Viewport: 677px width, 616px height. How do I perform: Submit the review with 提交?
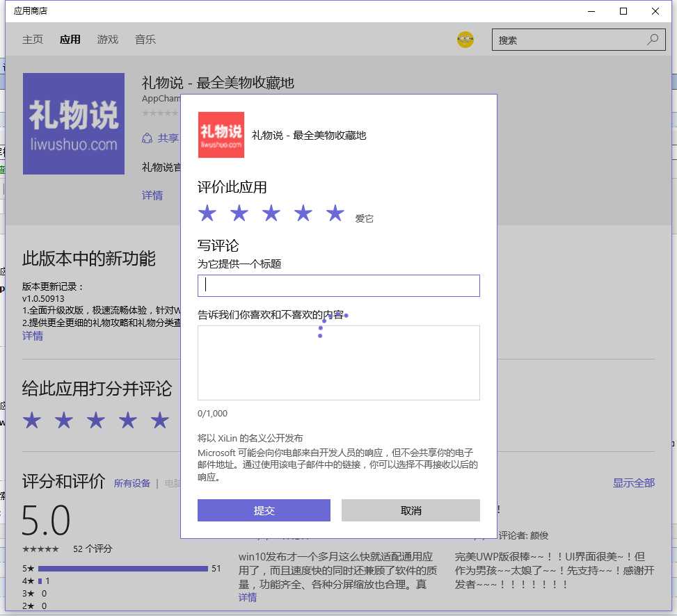point(264,510)
